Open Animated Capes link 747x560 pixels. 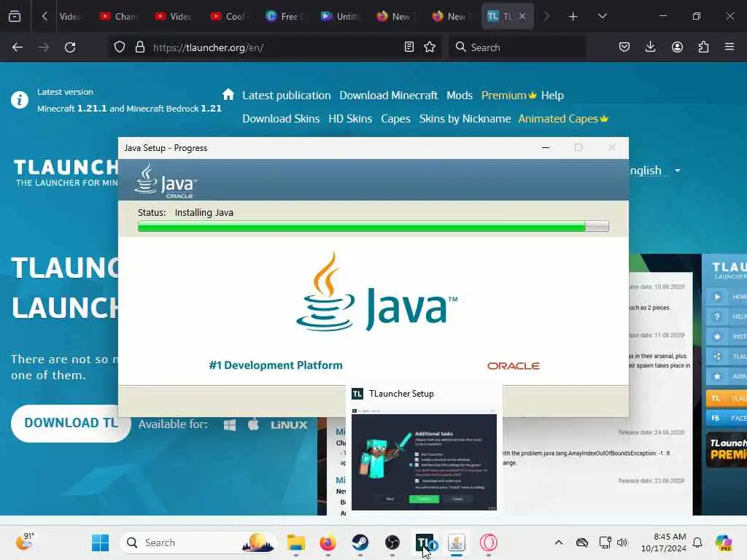(563, 119)
